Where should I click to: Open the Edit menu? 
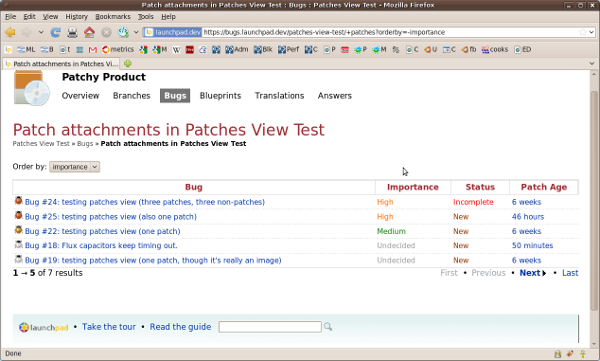[x=29, y=16]
